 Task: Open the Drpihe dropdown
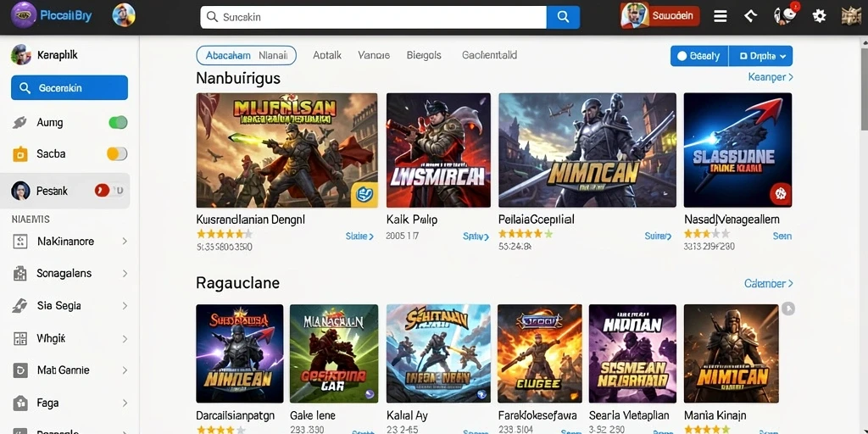point(760,56)
